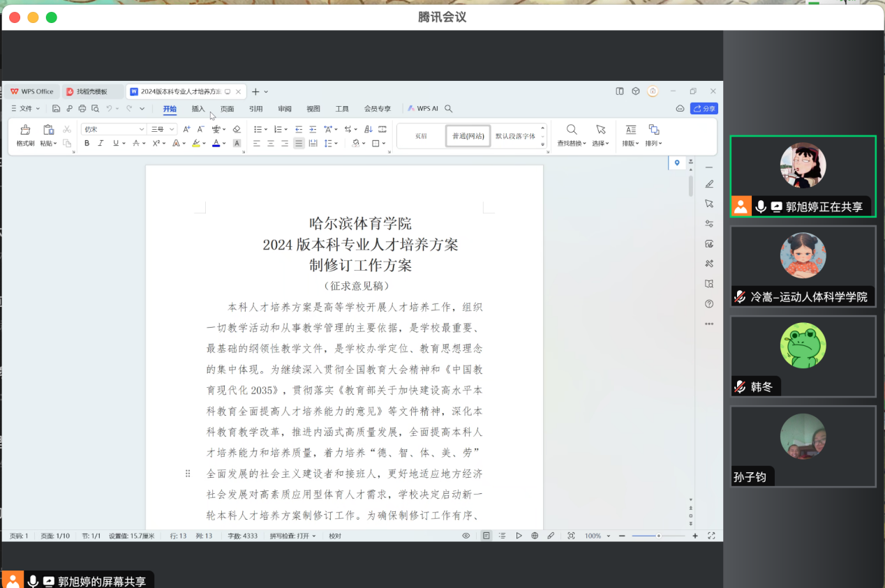Click the Format Painter (格式刷) icon
Image resolution: width=885 pixels, height=588 pixels.
click(x=25, y=130)
